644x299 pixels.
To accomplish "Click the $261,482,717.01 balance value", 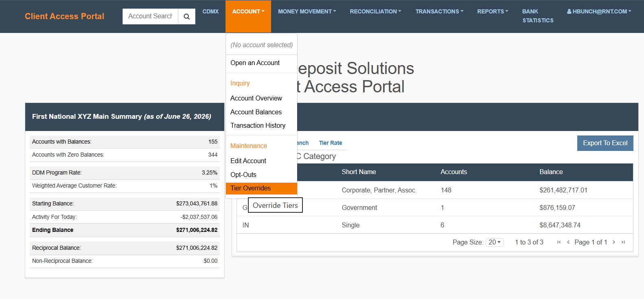I will point(563,190).
